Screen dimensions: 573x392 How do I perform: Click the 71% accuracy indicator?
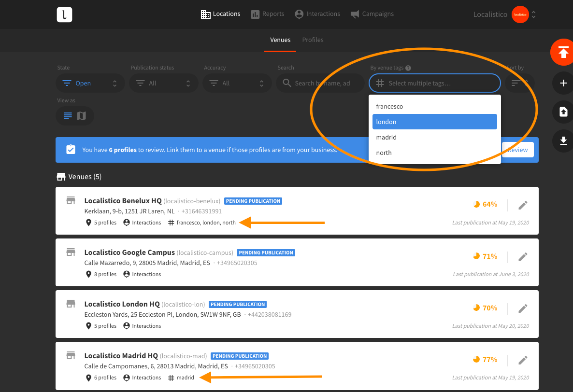tap(485, 256)
